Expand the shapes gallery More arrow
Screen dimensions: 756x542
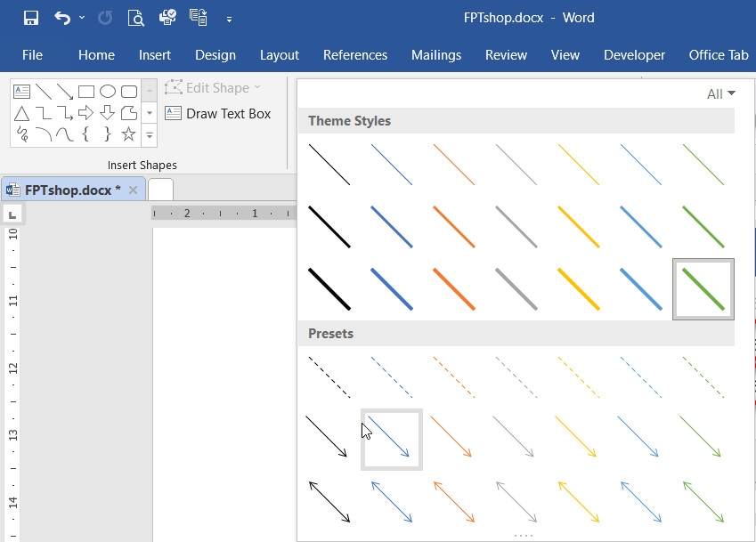[x=150, y=135]
